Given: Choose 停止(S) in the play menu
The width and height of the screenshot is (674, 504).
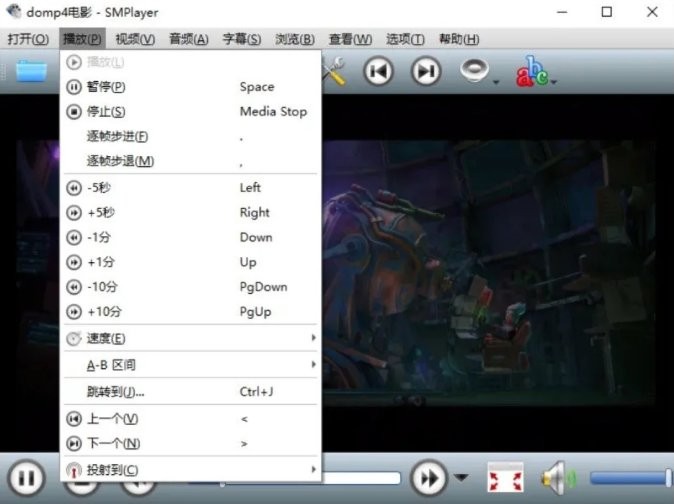Looking at the screenshot, I should (x=190, y=112).
